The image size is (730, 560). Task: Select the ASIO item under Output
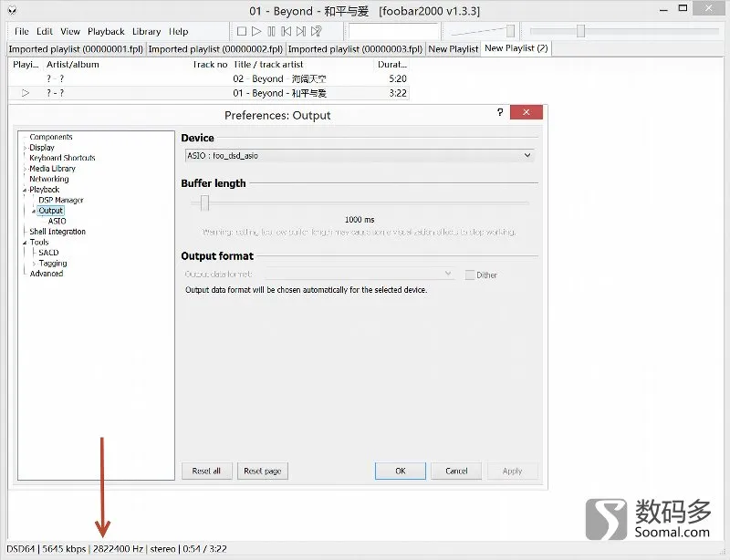coord(57,221)
